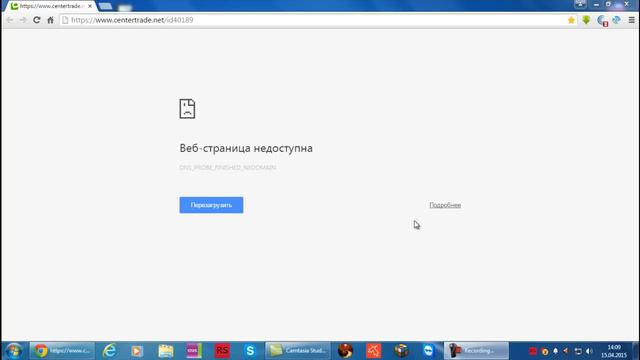This screenshot has width=640, height=360.
Task: Click the bell-shaped tray icon
Action: pos(556,351)
